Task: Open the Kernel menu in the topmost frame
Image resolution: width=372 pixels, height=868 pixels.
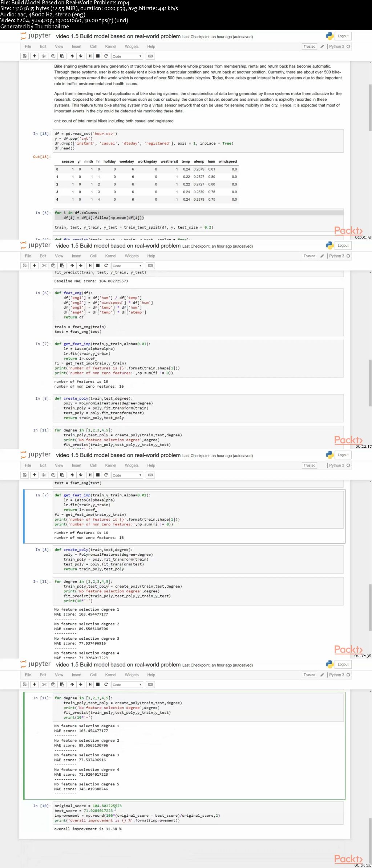Action: [x=110, y=47]
